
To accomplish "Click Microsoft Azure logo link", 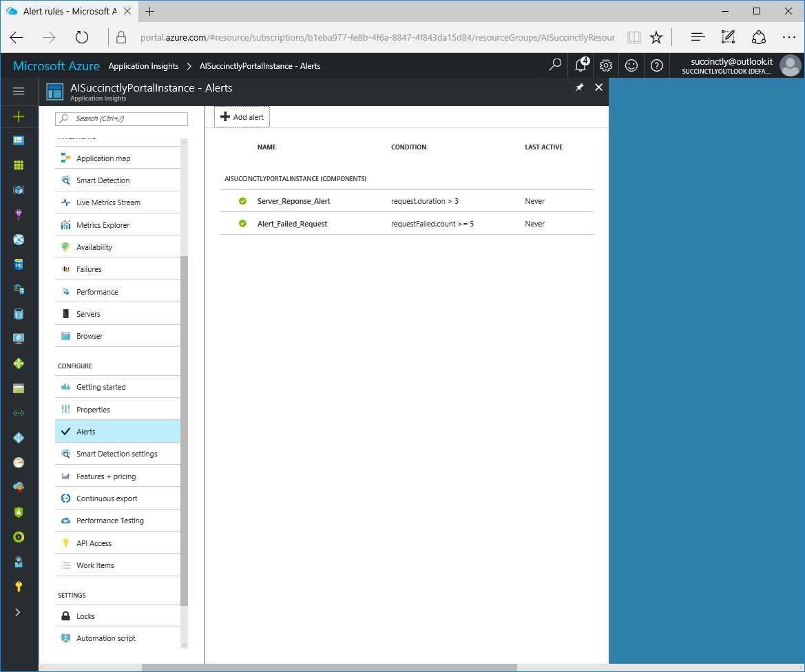I will [x=56, y=65].
